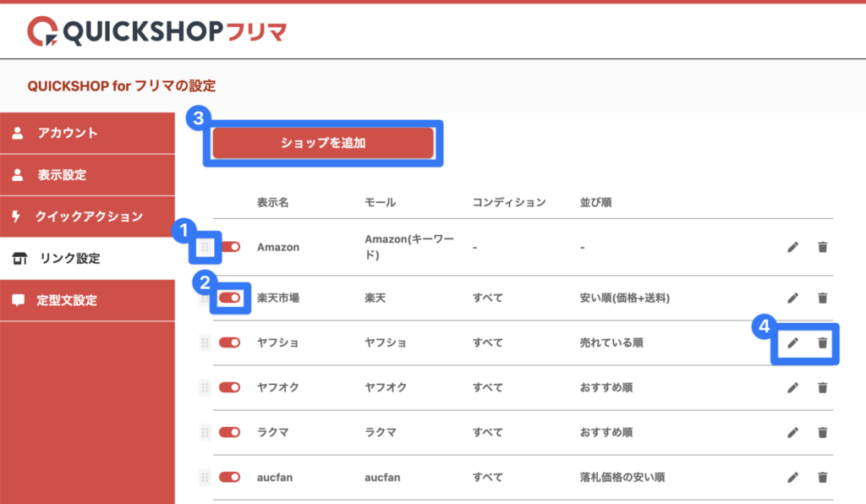866x504 pixels.
Task: Click trash icon in the ヤフオク row
Action: (x=822, y=387)
